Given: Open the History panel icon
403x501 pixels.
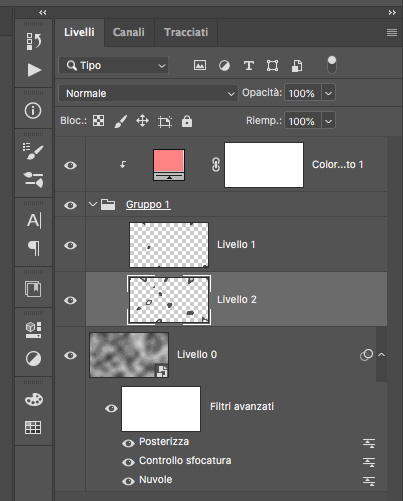Looking at the screenshot, I should point(34,41).
